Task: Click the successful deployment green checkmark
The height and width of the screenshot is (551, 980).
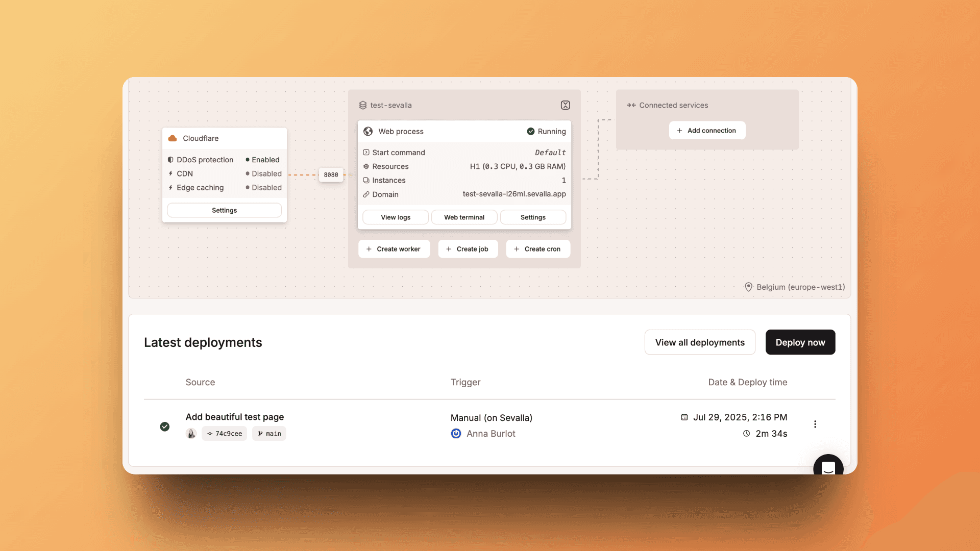Action: pyautogui.click(x=165, y=427)
